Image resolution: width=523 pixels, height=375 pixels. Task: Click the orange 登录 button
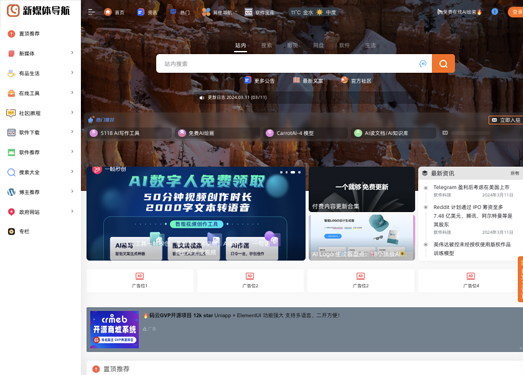coord(516,12)
